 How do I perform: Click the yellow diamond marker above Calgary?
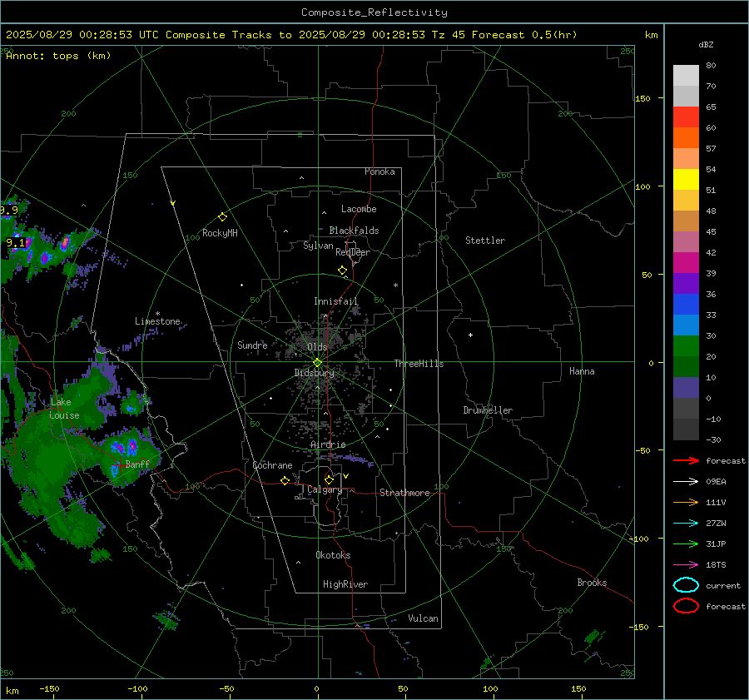coord(329,479)
